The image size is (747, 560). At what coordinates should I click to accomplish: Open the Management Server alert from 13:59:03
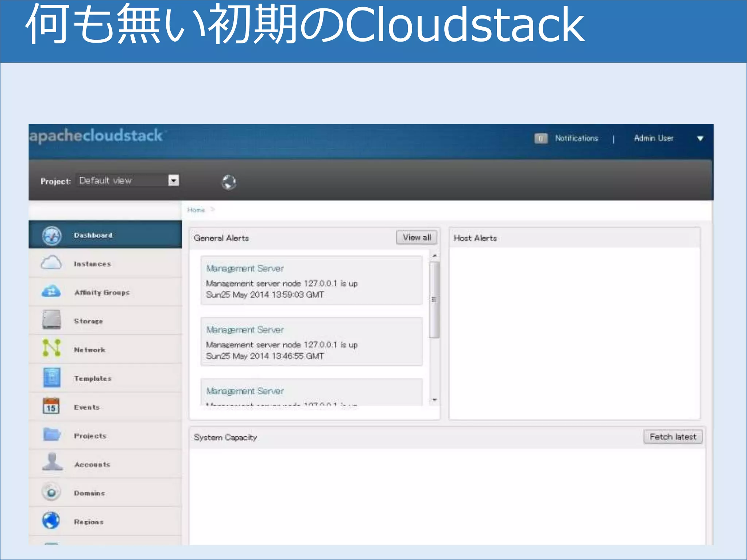tap(311, 280)
